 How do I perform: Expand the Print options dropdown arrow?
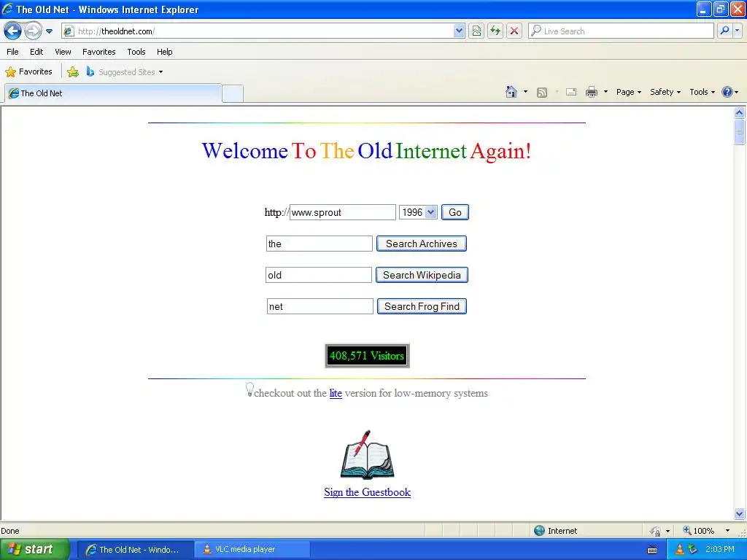(x=605, y=92)
